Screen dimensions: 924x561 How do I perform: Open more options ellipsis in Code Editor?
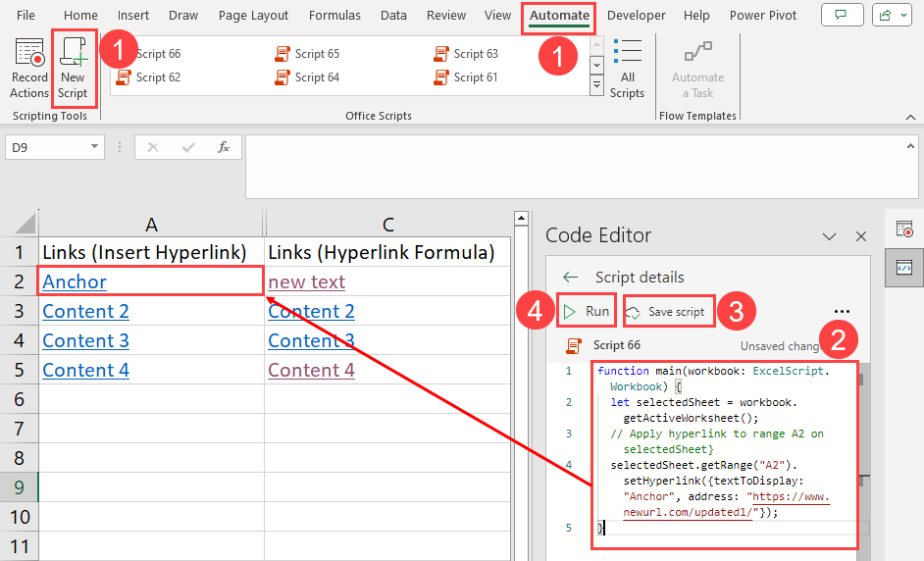842,311
